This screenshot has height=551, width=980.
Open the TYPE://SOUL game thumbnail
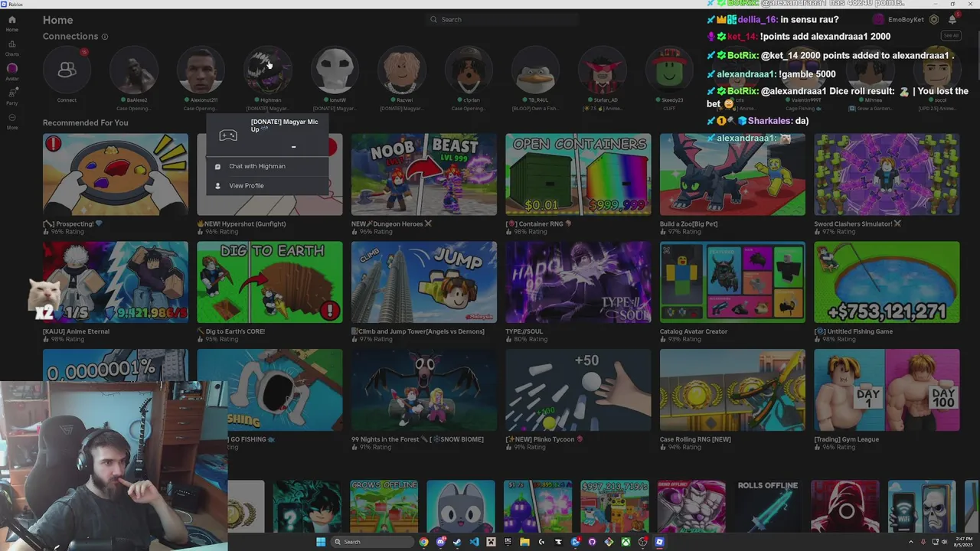578,282
